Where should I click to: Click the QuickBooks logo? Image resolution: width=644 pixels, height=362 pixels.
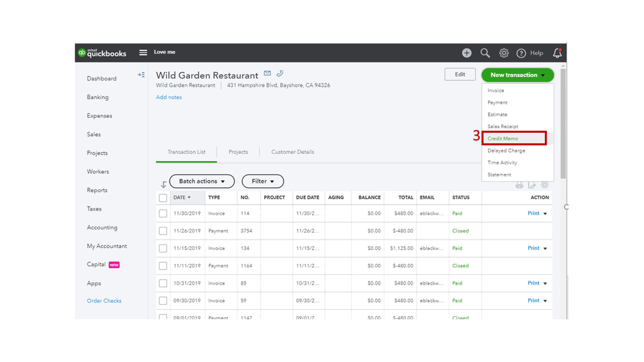click(x=102, y=53)
